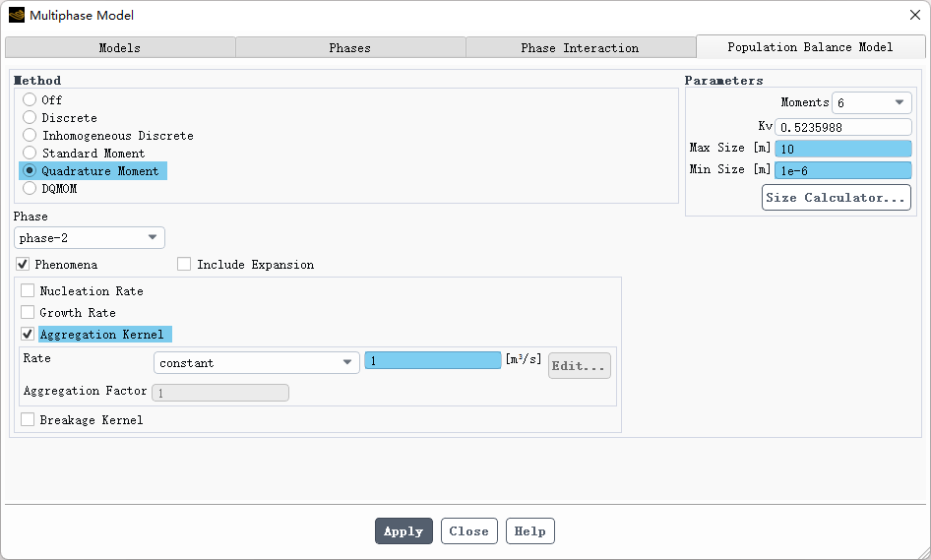Image resolution: width=931 pixels, height=560 pixels.
Task: Click the Multiphase Model title bar icon
Action: [17, 15]
